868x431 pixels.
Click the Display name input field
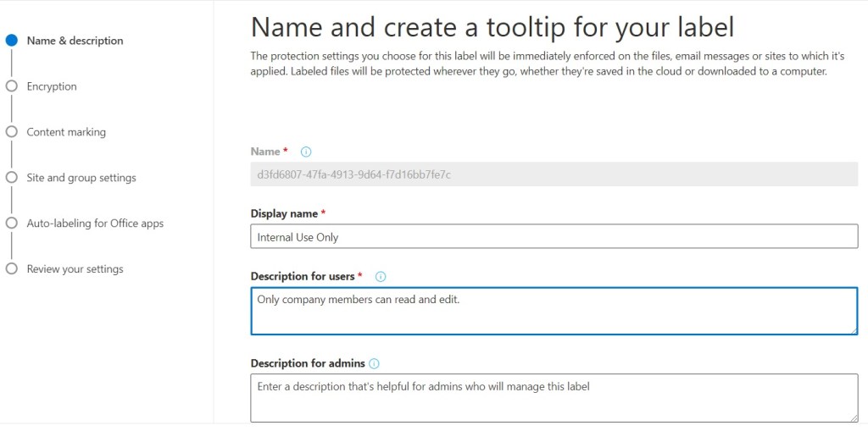554,237
